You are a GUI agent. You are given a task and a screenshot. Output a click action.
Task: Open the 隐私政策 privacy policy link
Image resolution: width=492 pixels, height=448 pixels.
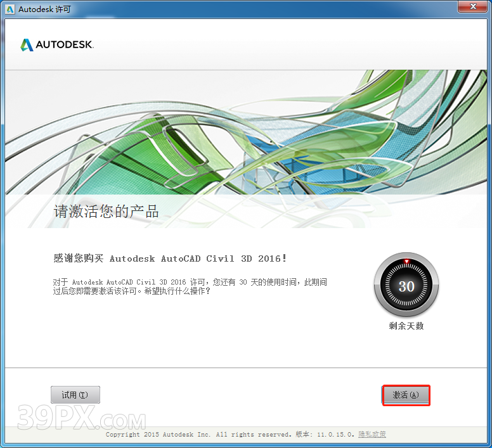[x=372, y=434]
